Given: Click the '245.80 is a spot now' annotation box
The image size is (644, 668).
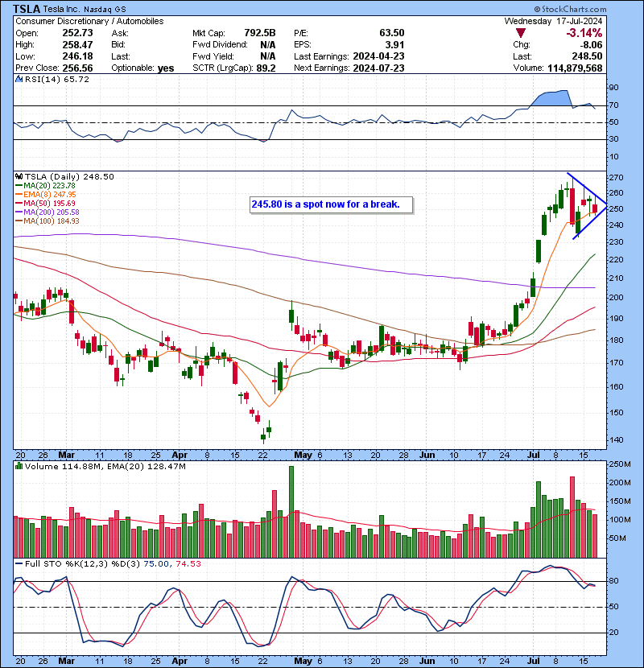Looking at the screenshot, I should point(332,204).
